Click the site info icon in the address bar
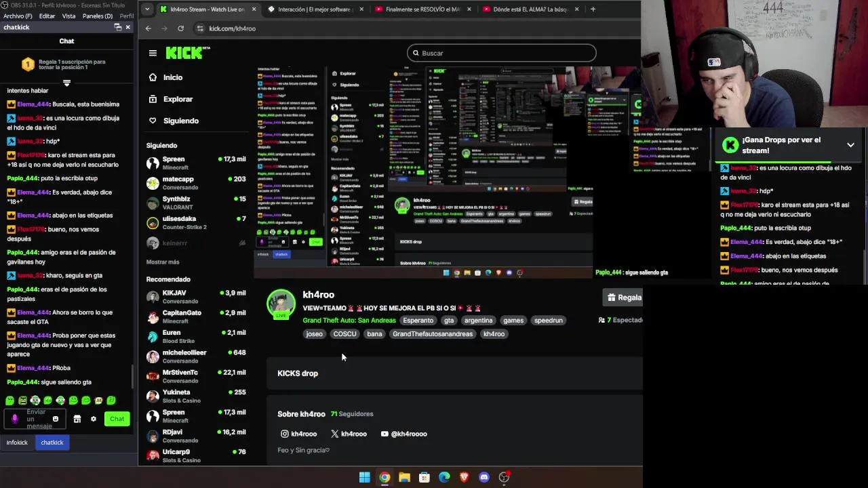 pyautogui.click(x=200, y=28)
